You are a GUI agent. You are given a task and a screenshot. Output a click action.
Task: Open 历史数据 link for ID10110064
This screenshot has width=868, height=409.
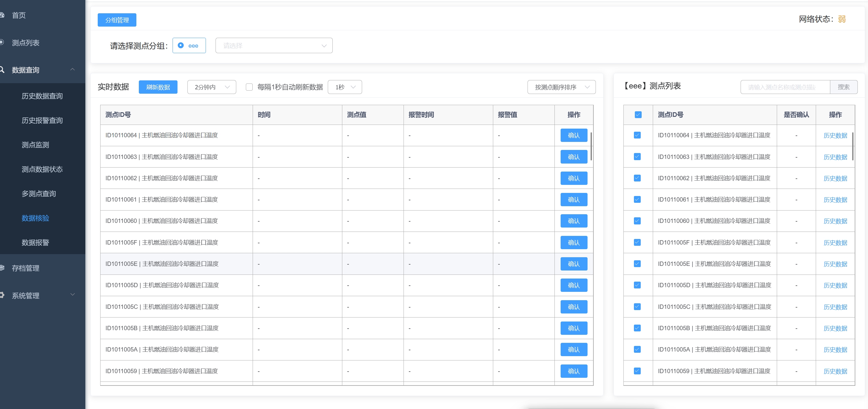(x=835, y=135)
